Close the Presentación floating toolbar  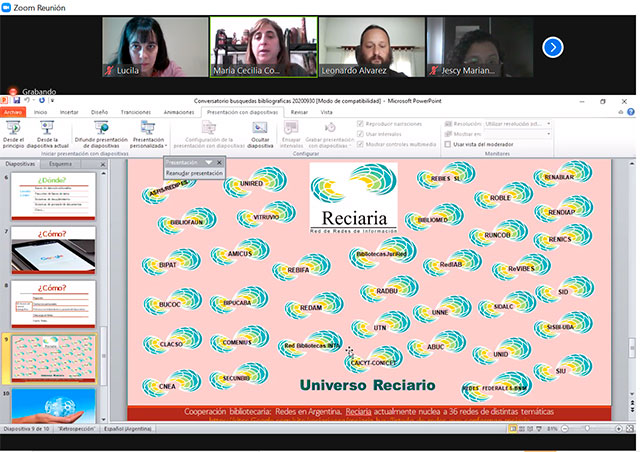point(219,163)
